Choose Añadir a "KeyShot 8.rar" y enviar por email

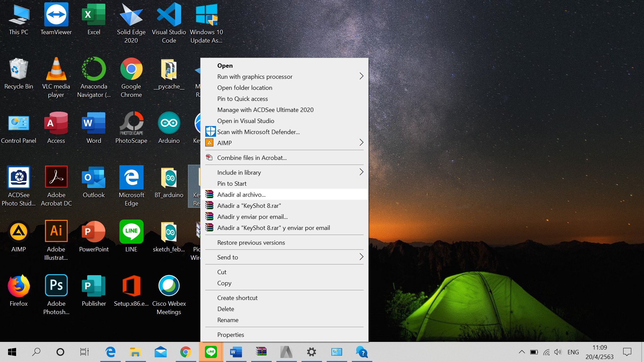click(x=284, y=228)
